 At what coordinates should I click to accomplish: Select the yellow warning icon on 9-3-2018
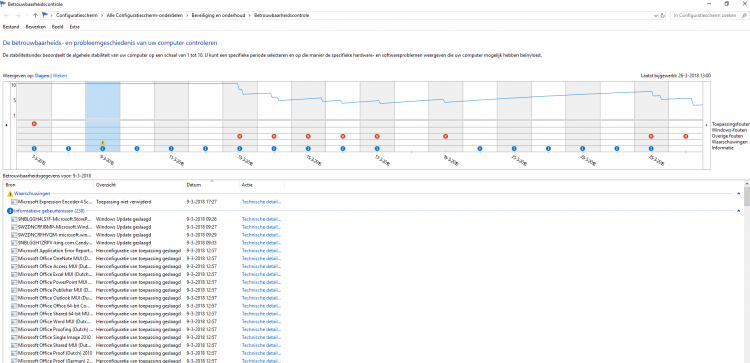(102, 143)
